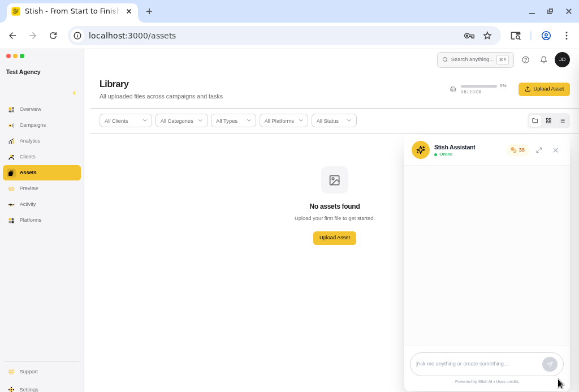The height and width of the screenshot is (392, 579).
Task: Open the All Platforms dropdown
Action: (283, 121)
